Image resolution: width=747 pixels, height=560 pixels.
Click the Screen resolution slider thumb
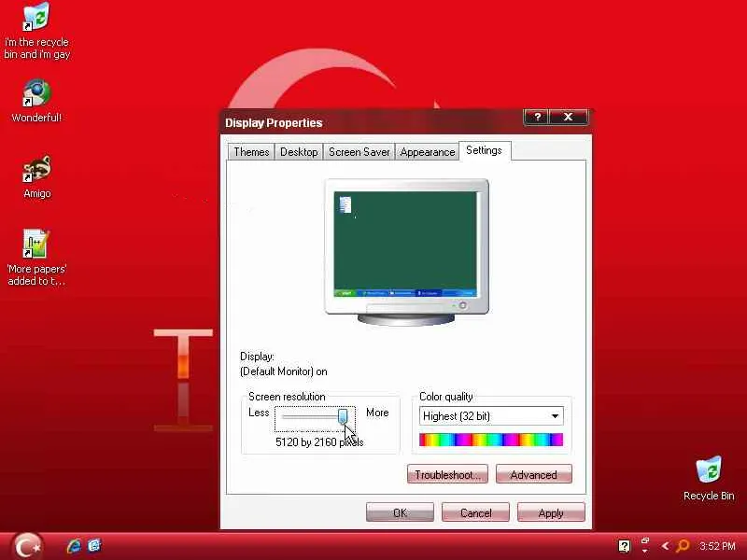[343, 416]
